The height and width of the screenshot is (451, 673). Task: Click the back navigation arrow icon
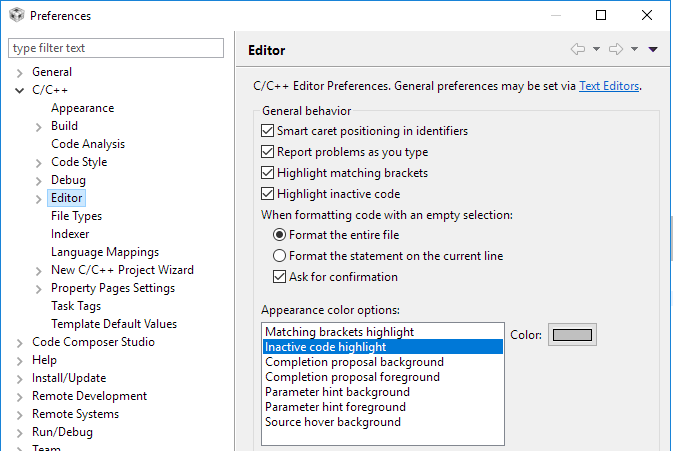coord(578,49)
